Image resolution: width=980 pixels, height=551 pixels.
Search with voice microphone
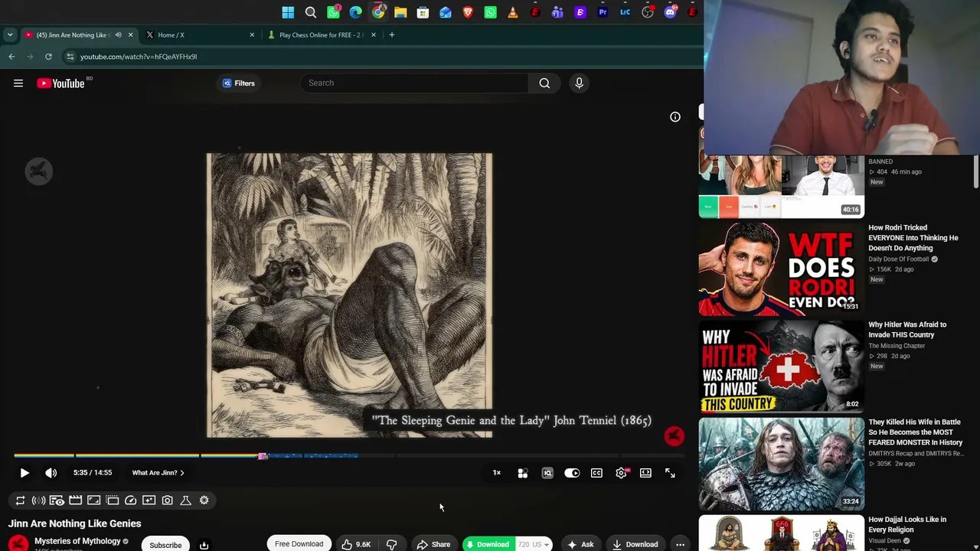pyautogui.click(x=579, y=83)
